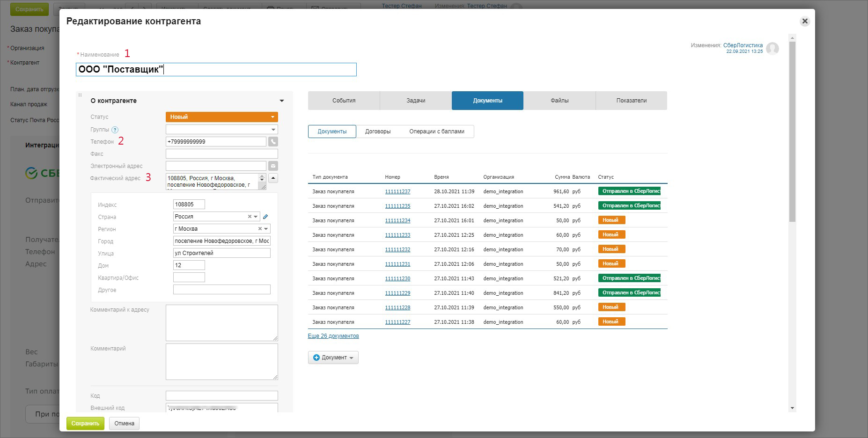Open document number 111111229
The image size is (868, 438).
[x=397, y=293]
